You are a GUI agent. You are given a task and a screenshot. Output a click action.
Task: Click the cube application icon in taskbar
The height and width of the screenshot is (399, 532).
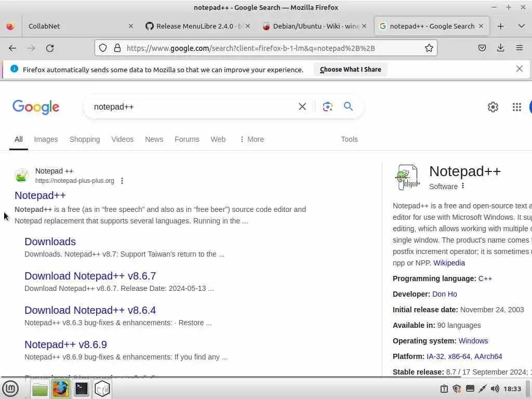point(102,389)
